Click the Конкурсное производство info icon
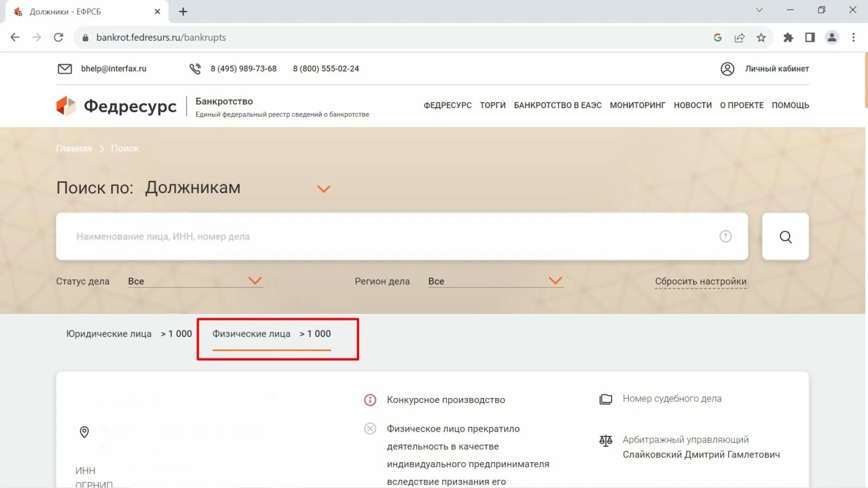This screenshot has height=488, width=868. coord(370,400)
